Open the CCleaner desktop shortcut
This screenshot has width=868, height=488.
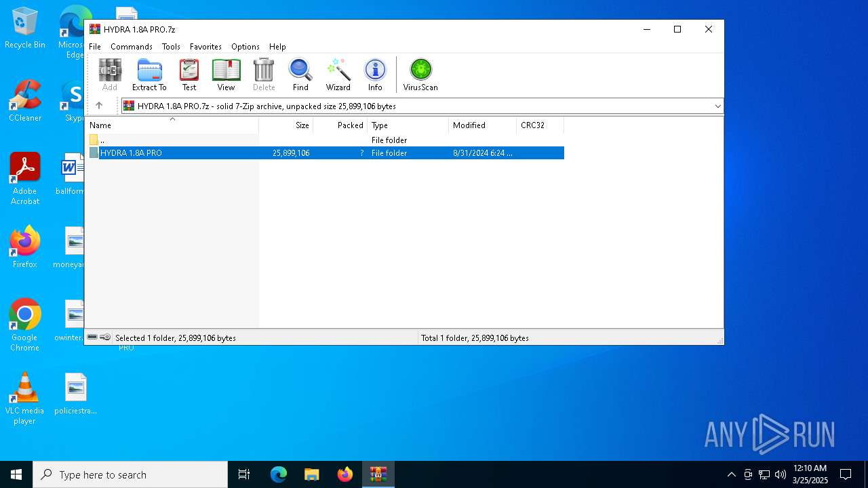coord(25,101)
